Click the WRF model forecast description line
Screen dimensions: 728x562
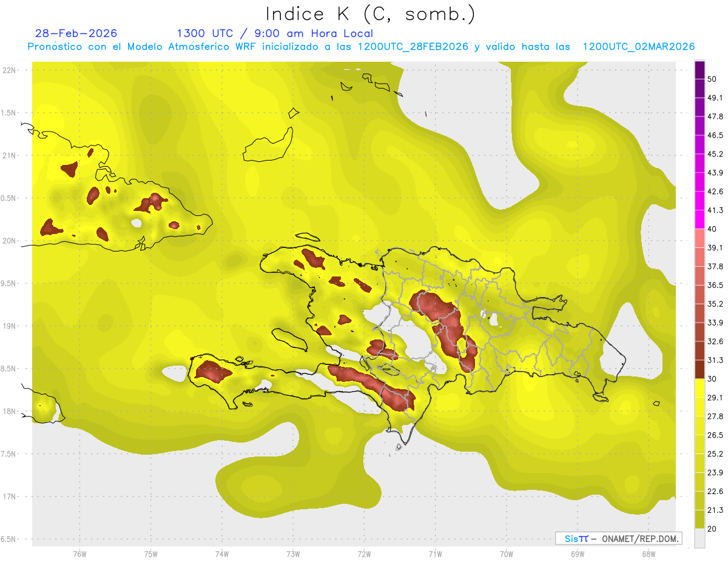(x=361, y=47)
